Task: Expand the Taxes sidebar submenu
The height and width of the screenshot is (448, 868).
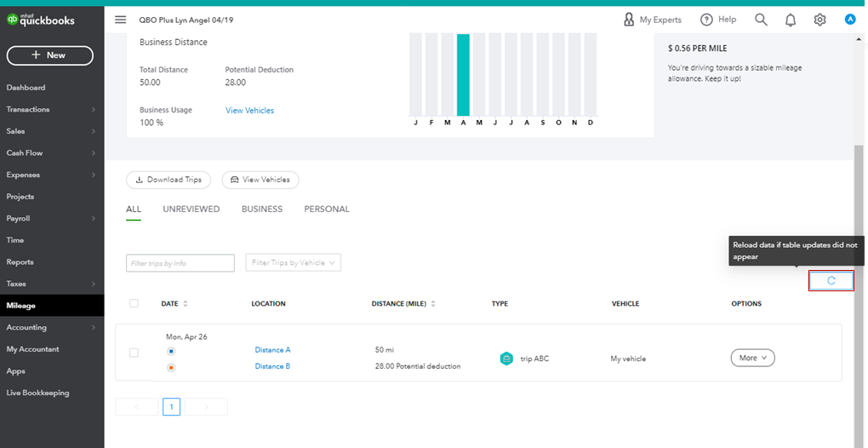Action: pyautogui.click(x=93, y=284)
